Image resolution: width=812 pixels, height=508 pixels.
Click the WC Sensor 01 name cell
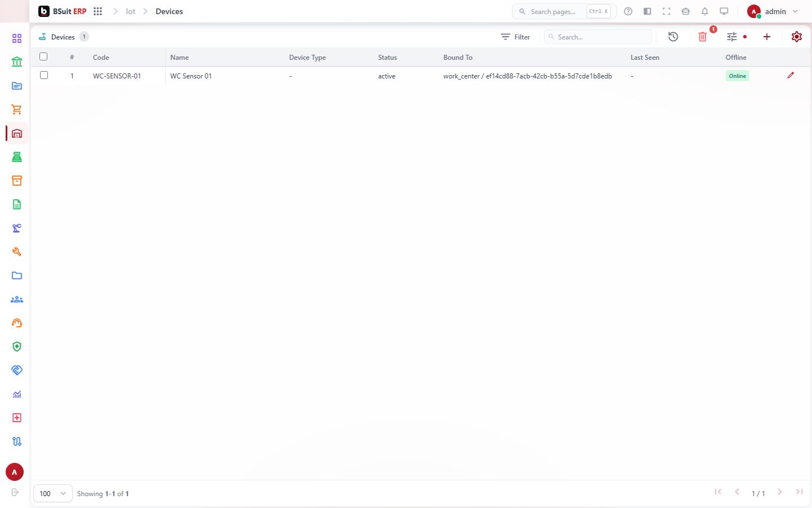[x=191, y=76]
